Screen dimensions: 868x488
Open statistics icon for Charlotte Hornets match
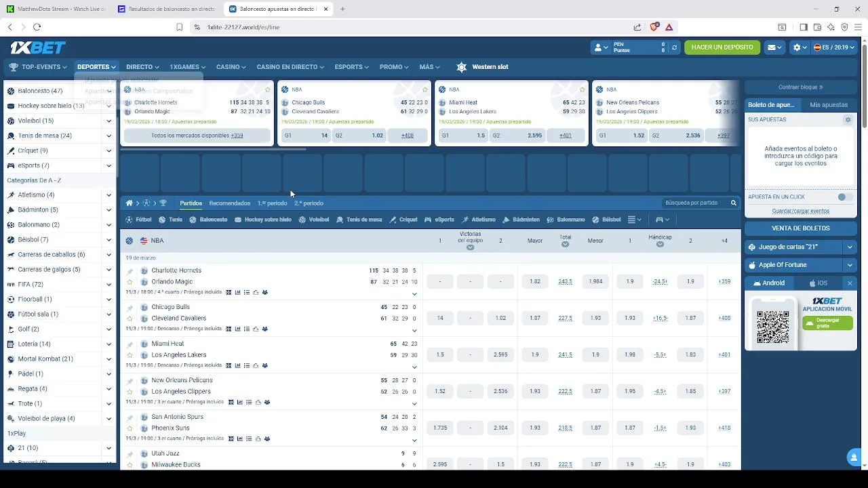(238, 293)
